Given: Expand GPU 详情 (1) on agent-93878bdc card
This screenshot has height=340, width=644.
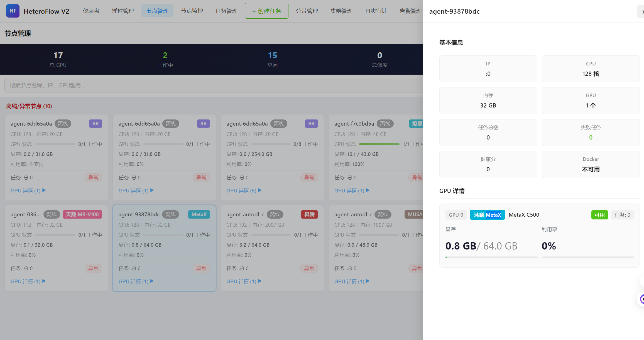Looking at the screenshot, I should coord(136,281).
